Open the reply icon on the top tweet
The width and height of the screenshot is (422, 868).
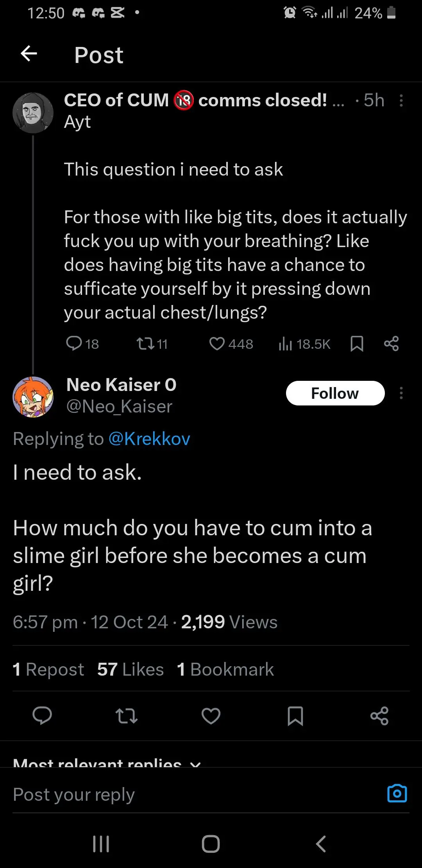(x=75, y=344)
